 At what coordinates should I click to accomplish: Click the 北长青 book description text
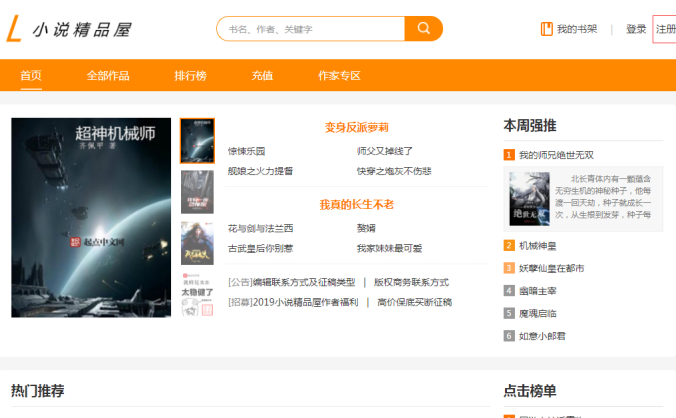click(603, 197)
